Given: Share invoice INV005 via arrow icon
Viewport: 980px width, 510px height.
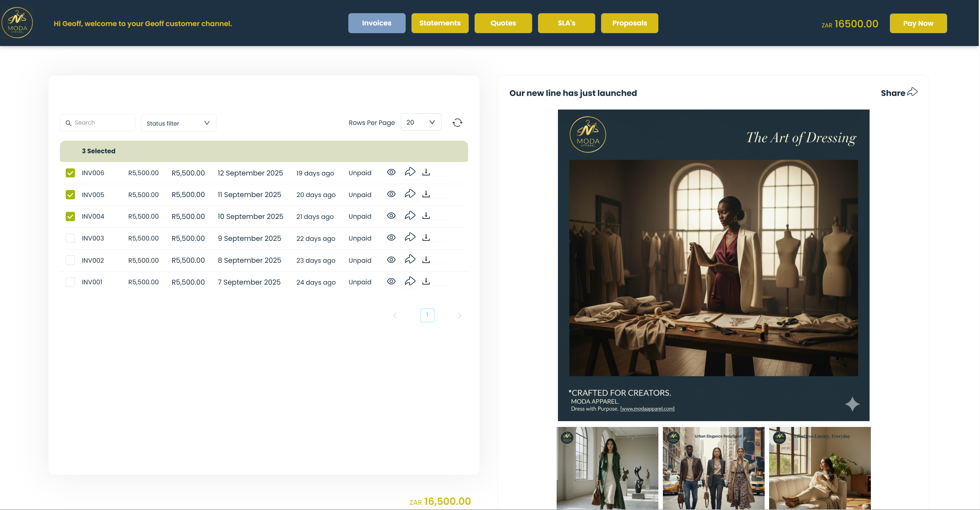Looking at the screenshot, I should [x=410, y=194].
